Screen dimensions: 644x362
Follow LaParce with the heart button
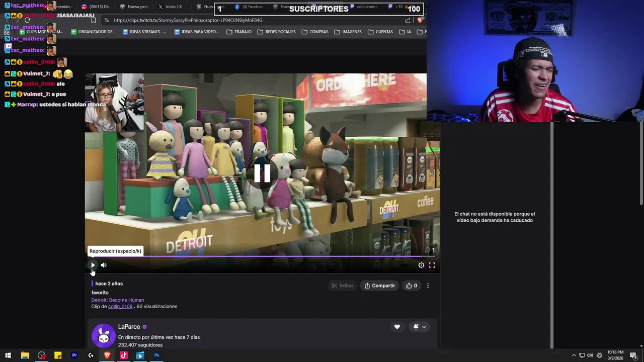click(x=397, y=327)
